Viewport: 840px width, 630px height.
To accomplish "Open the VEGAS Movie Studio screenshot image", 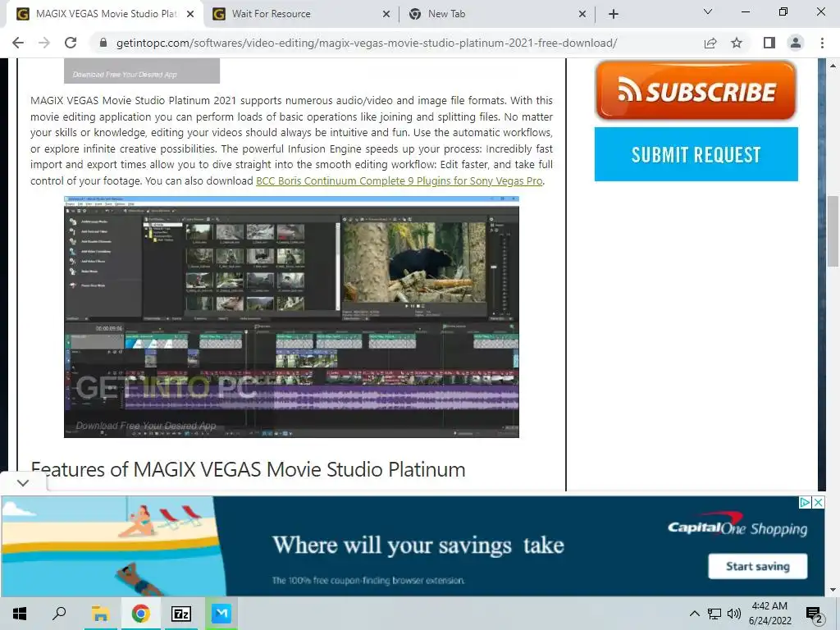I will 291,317.
